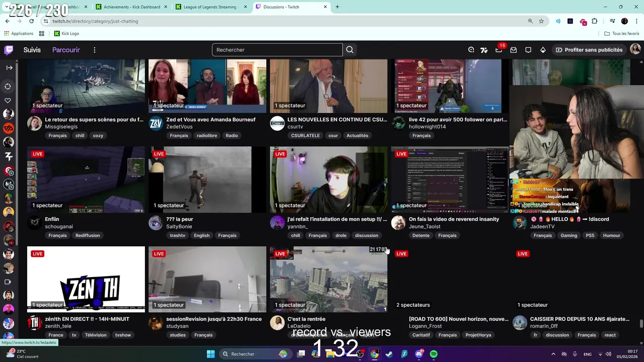644x362 pixels.
Task: Open the whispers envelope icon
Action: tap(514, 50)
